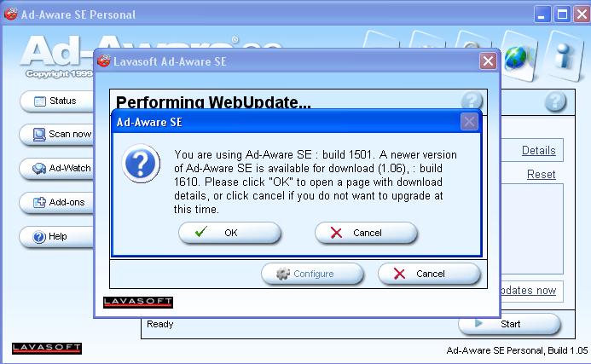Click the Lavasoft logo in main window
The image size is (591, 364).
tap(47, 349)
